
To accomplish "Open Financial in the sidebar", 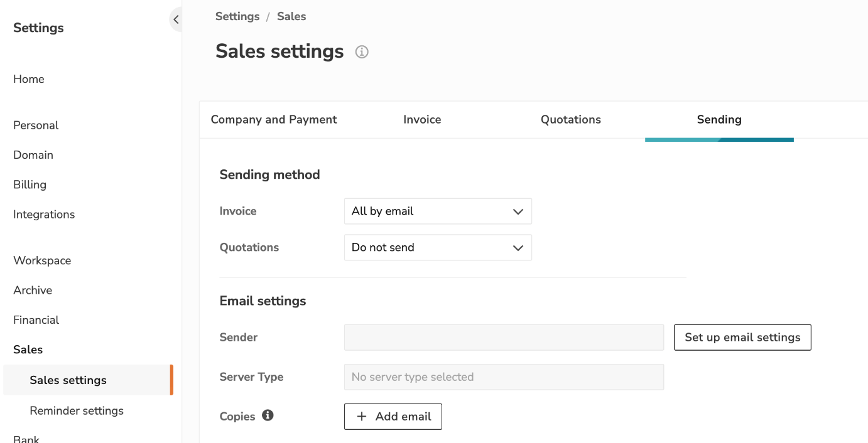I will pyautogui.click(x=36, y=320).
